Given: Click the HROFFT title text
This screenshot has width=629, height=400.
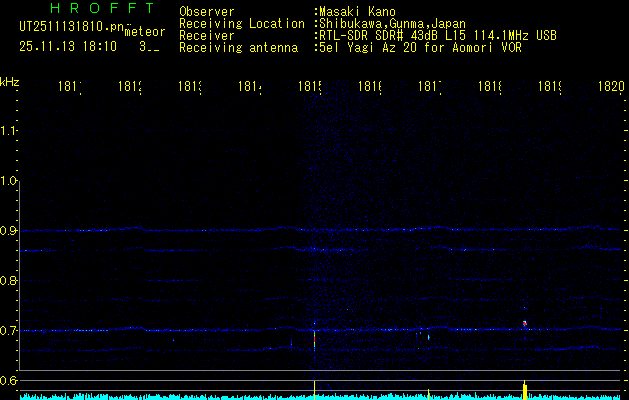Looking at the screenshot, I should (x=101, y=9).
